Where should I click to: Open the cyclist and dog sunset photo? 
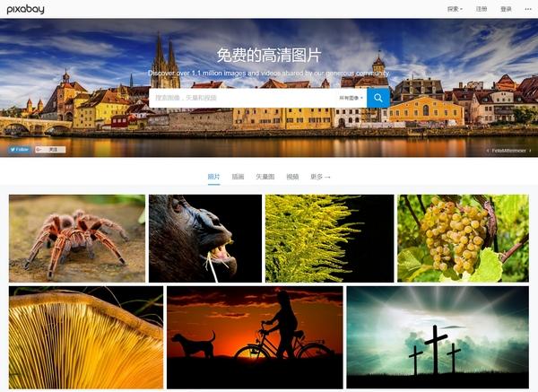click(x=255, y=338)
